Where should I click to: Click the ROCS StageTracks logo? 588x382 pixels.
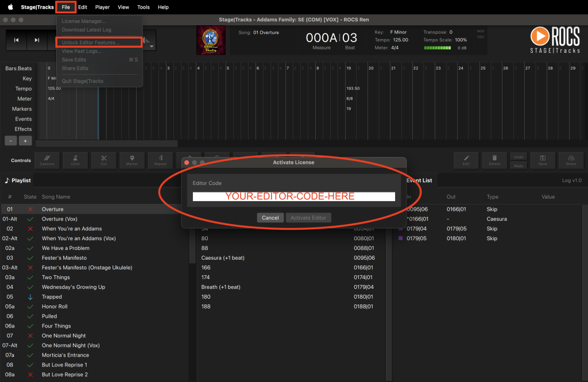pos(555,40)
